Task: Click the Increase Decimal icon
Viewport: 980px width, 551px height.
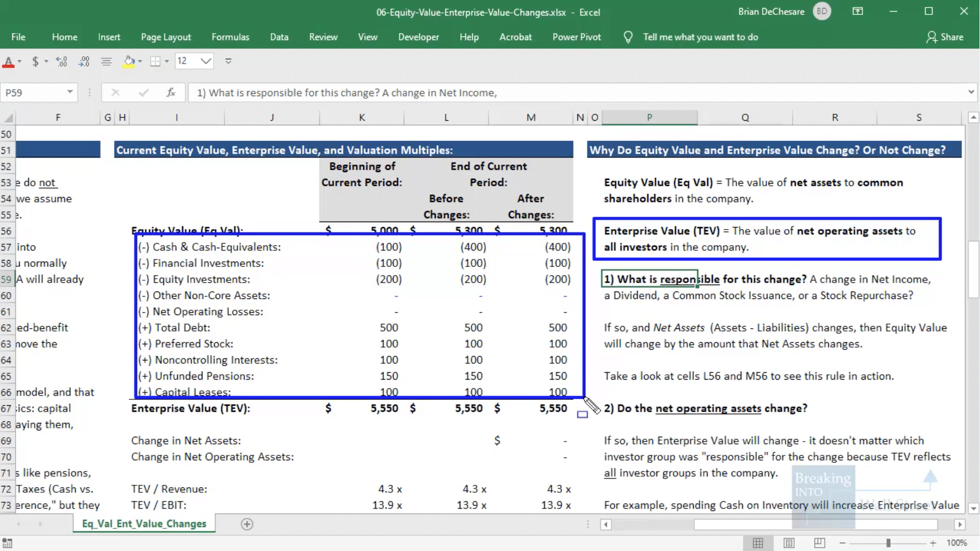Action: 61,61
